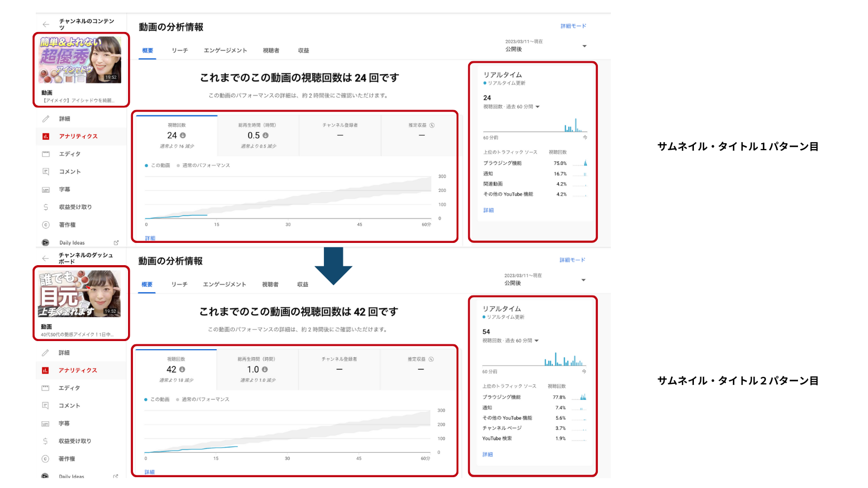Open 字幕 in the sidebar under the 目元 thumbnail
The height and width of the screenshot is (488, 868).
(64, 423)
